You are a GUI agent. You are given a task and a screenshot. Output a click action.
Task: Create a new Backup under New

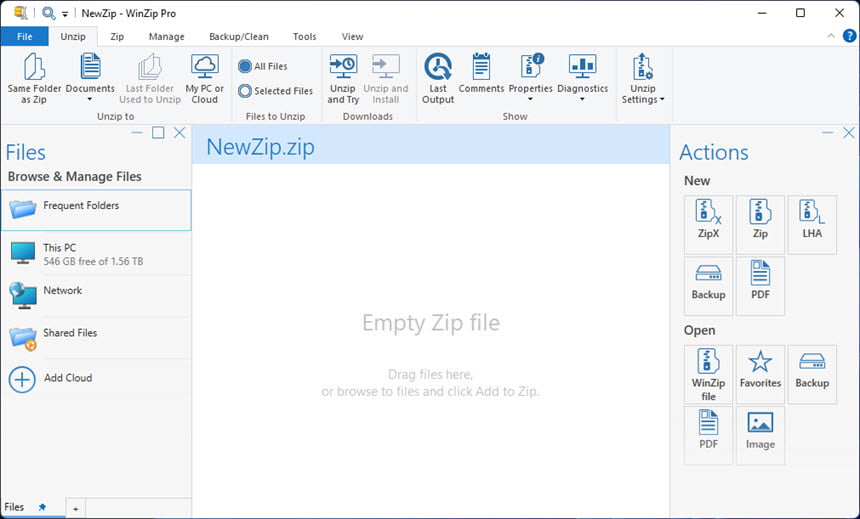click(708, 286)
